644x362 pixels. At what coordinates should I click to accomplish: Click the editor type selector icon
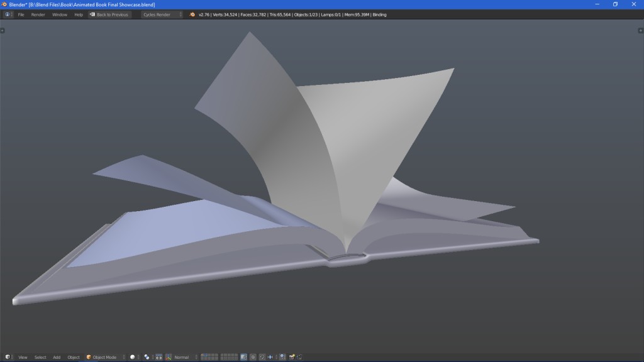click(x=7, y=356)
